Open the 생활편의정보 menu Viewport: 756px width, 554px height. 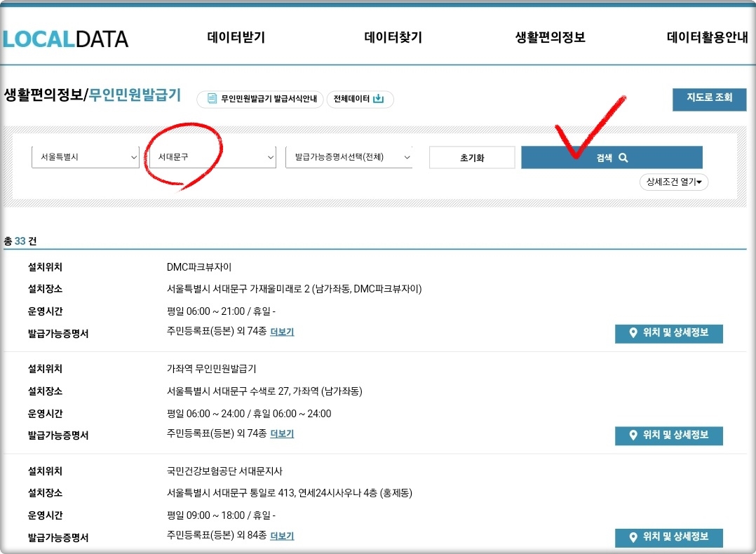(x=550, y=37)
